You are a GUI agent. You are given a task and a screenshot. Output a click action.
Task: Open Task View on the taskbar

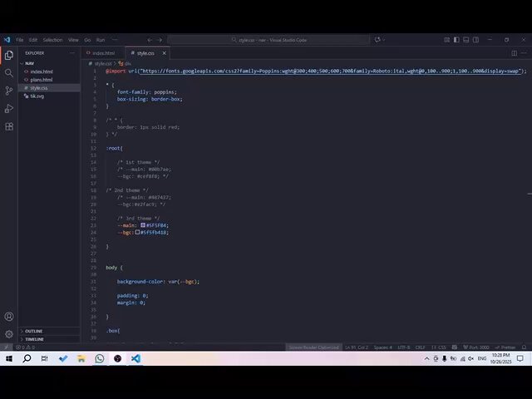coord(44,358)
